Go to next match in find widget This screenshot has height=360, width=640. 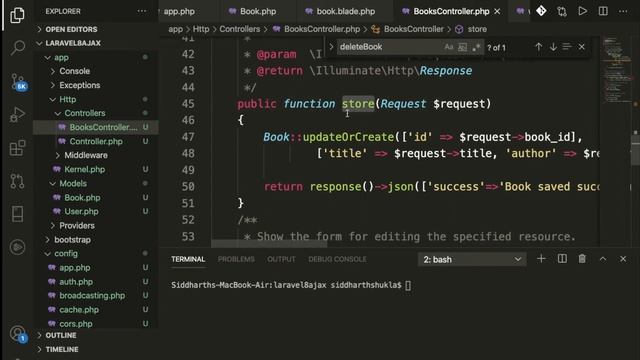pyautogui.click(x=553, y=47)
